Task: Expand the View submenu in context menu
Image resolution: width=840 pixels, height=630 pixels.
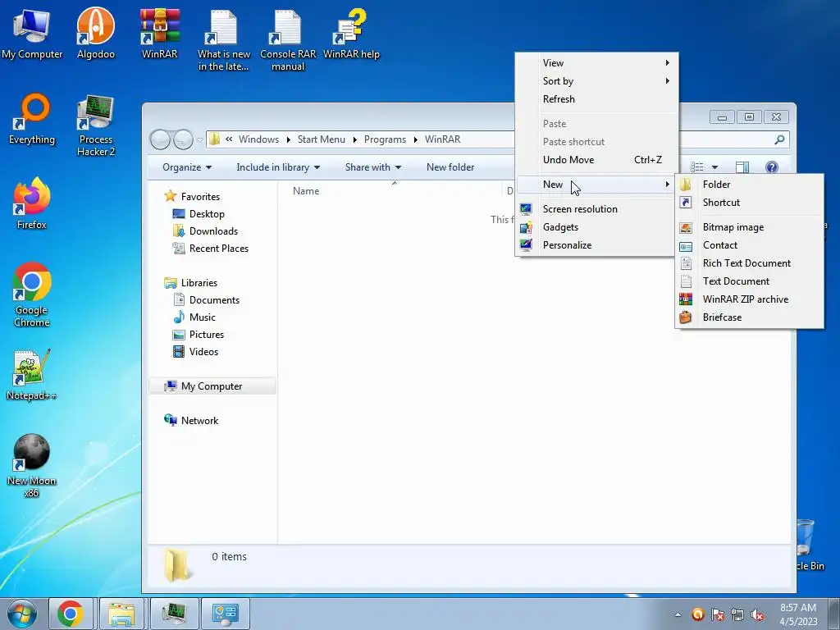Action: coord(596,62)
